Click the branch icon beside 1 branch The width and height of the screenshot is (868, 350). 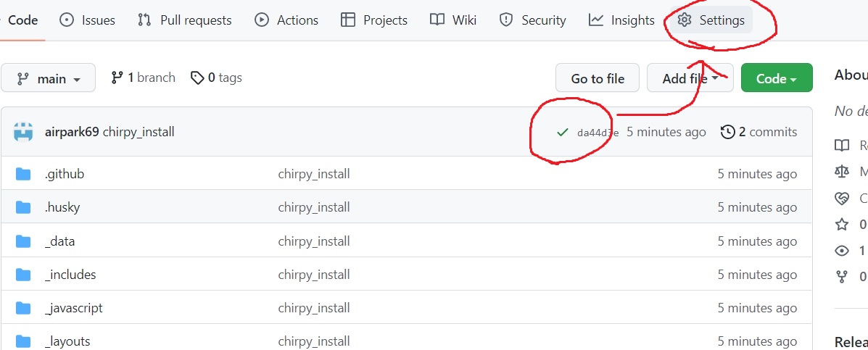(117, 78)
